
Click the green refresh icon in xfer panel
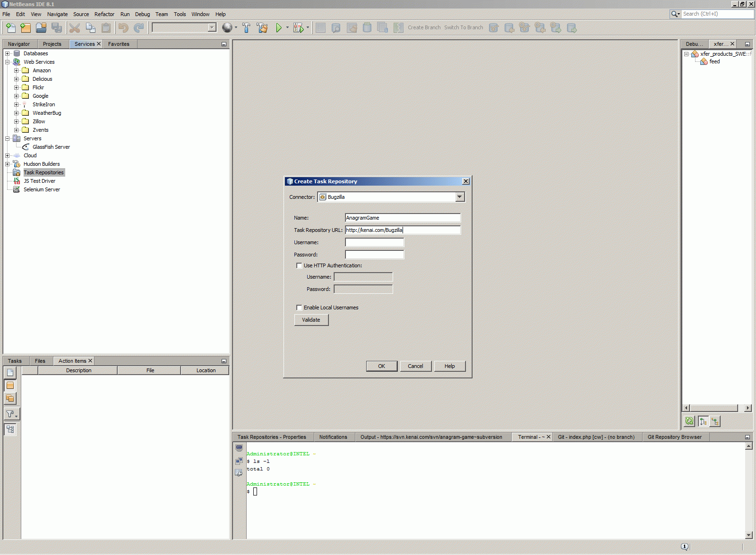pos(690,421)
